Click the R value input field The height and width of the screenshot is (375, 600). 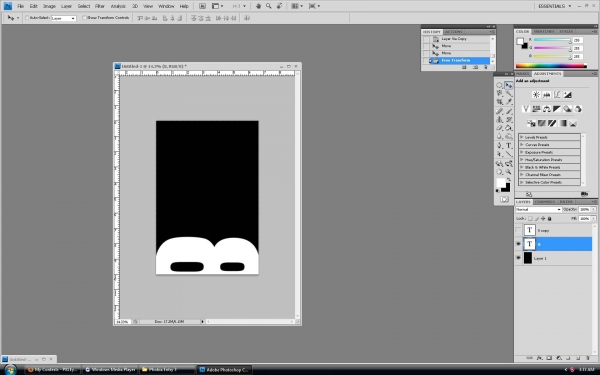click(577, 40)
